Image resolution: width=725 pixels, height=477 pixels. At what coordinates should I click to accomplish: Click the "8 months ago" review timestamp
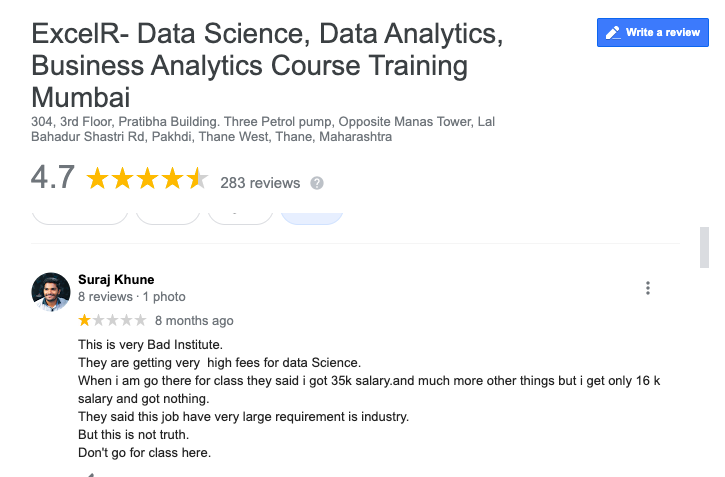coord(194,321)
